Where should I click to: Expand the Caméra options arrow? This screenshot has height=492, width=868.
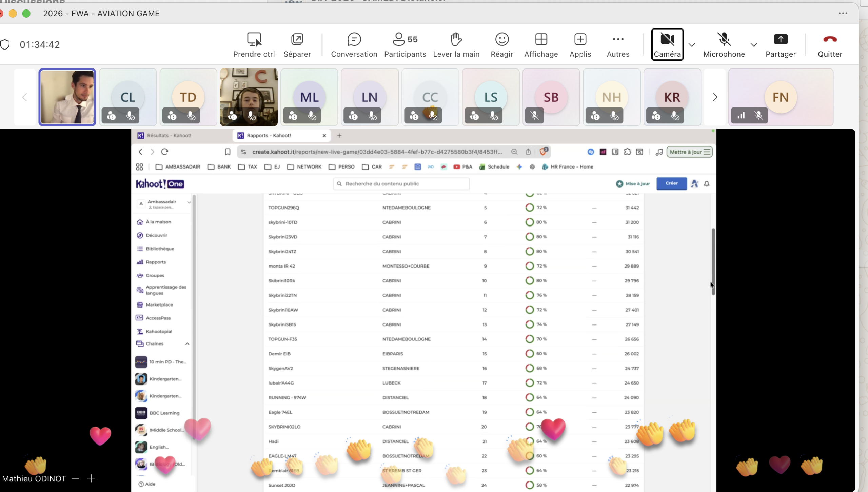pos(692,45)
